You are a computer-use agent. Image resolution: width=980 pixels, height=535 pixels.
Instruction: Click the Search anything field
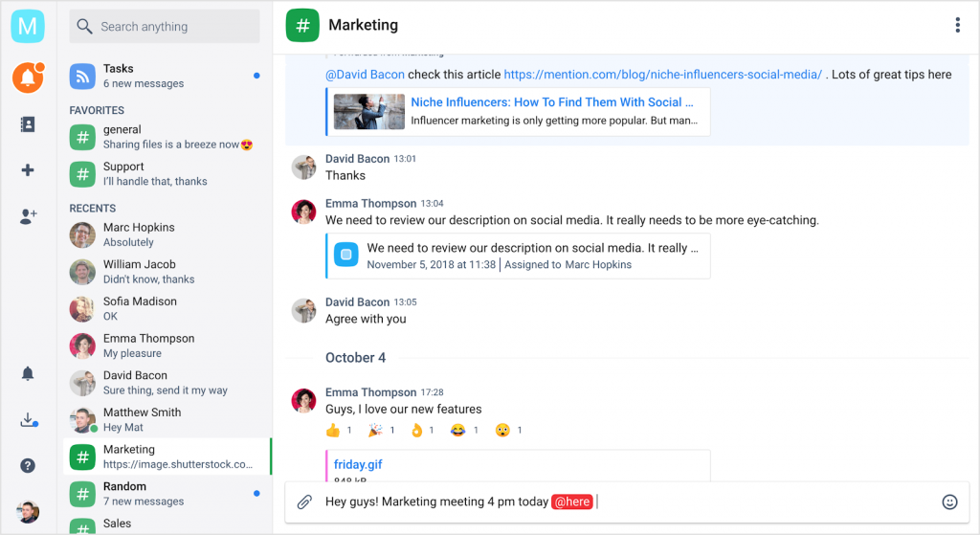point(165,26)
